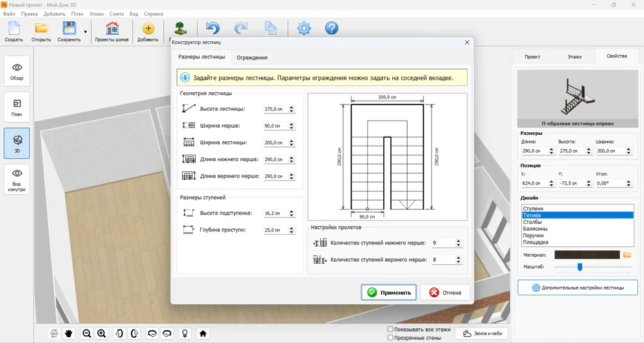The image size is (644, 343).
Task: Adjust the Ширина марша spinner
Action: (292, 126)
